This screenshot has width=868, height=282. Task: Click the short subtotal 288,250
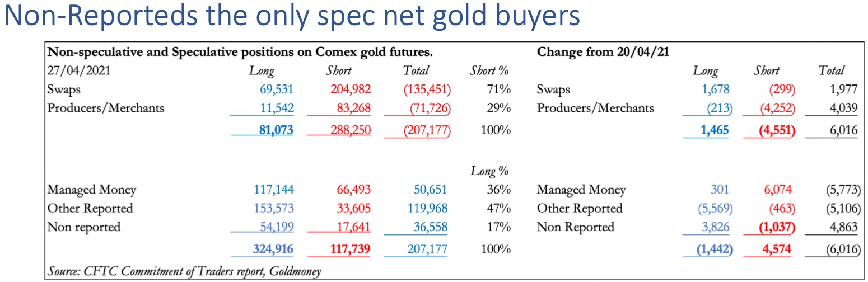coord(348,130)
